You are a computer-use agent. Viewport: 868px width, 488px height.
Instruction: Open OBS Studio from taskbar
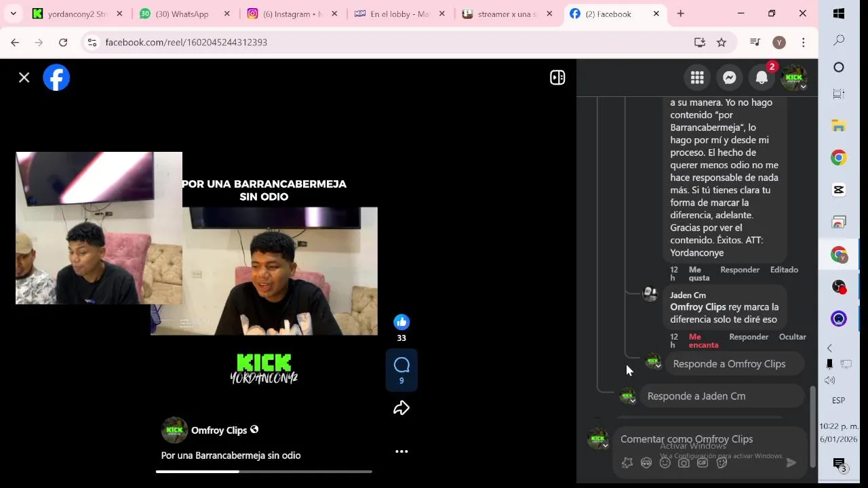(839, 287)
